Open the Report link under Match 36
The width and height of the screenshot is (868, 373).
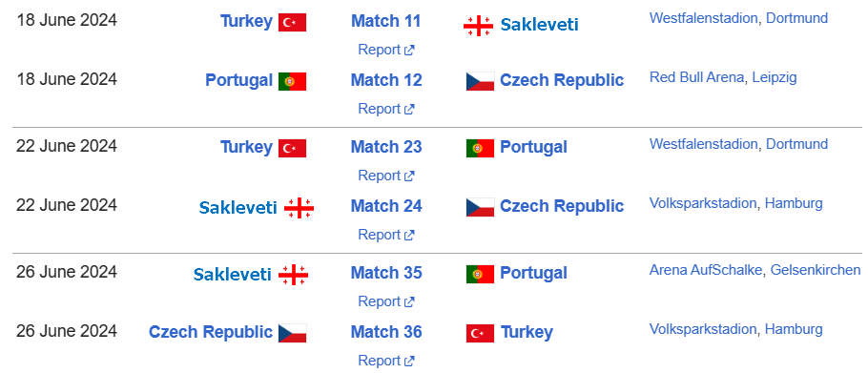386,361
